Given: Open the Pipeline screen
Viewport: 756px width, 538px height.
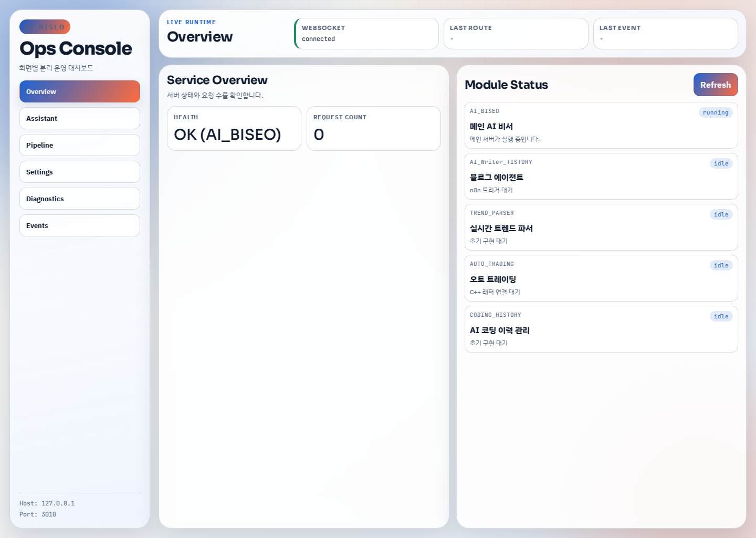Looking at the screenshot, I should [79, 144].
